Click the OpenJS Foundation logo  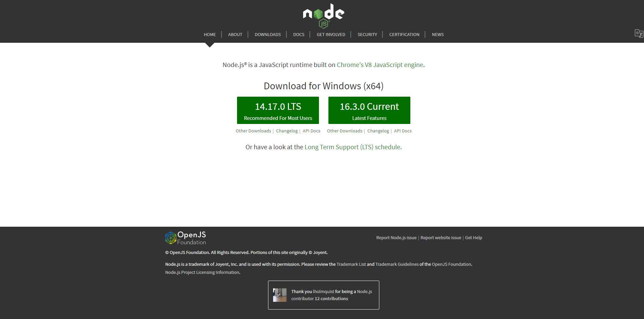pyautogui.click(x=185, y=238)
